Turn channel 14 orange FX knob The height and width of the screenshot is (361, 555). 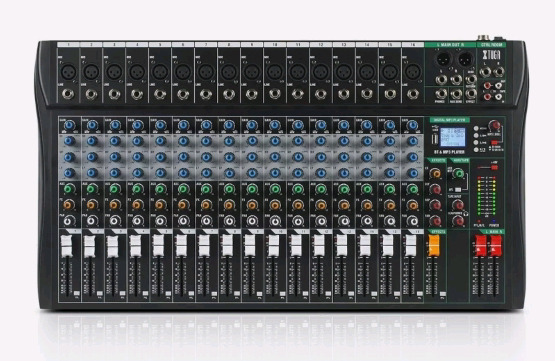[367, 205]
